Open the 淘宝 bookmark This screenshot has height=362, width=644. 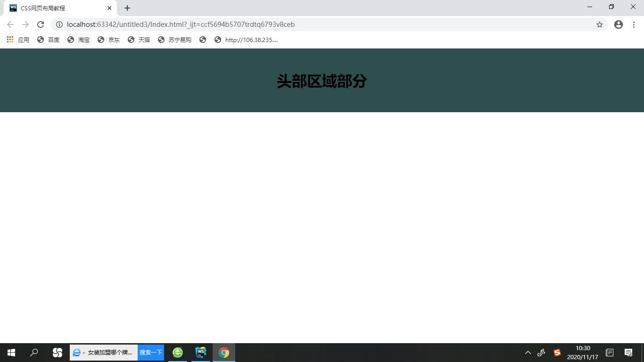click(x=79, y=40)
